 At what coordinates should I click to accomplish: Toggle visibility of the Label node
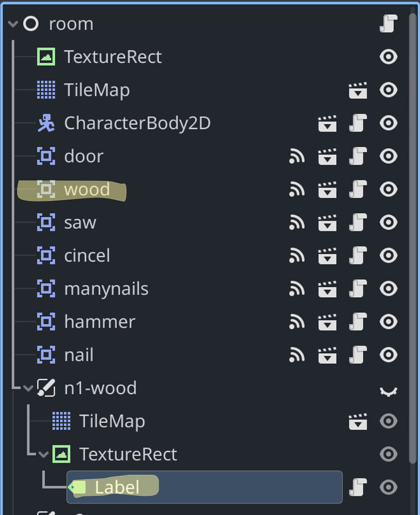(388, 487)
